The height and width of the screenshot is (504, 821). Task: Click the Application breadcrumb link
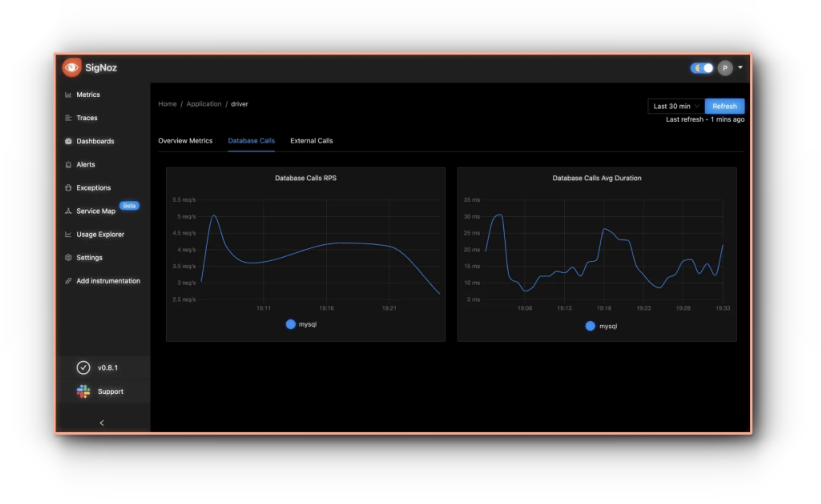[x=204, y=104]
